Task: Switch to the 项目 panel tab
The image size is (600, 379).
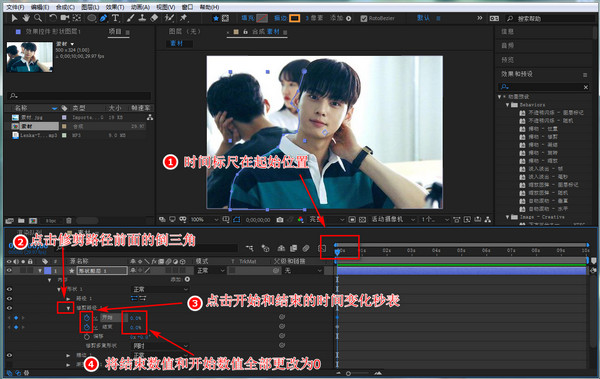Action: point(115,31)
